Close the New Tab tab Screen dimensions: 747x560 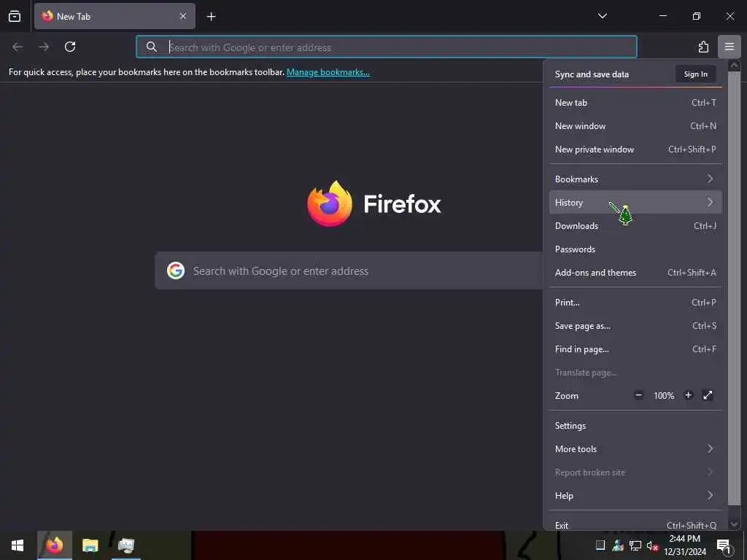pyautogui.click(x=183, y=16)
